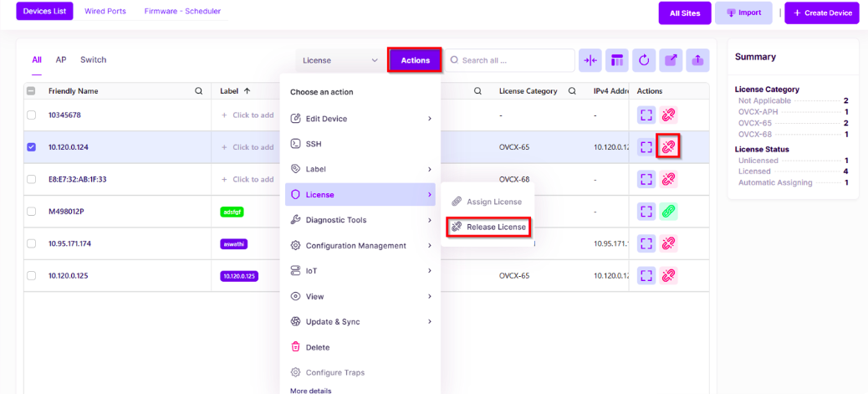This screenshot has height=399, width=868.
Task: Click the green adsfgf label tag
Action: 232,212
